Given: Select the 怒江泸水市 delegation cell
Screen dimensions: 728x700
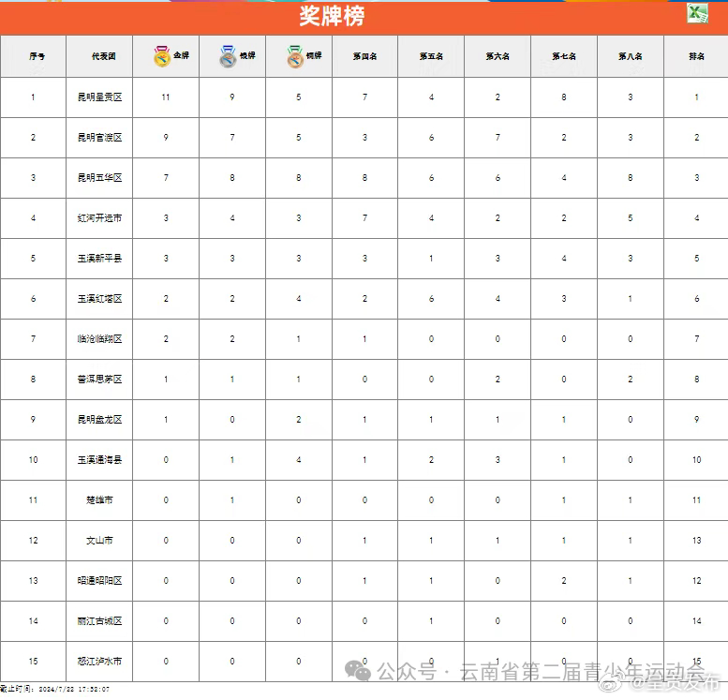Looking at the screenshot, I should [x=99, y=661].
